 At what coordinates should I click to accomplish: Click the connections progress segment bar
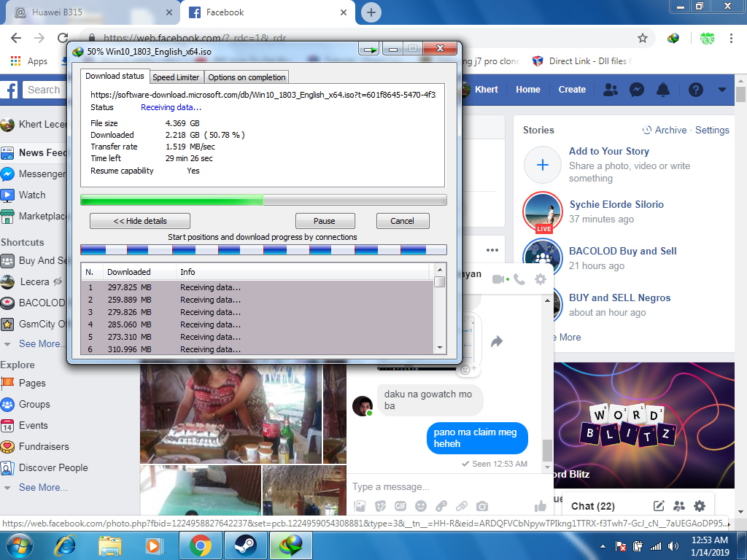point(263,249)
